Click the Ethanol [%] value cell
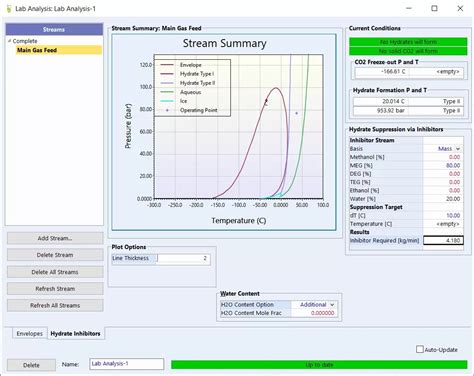Image resolution: width=474 pixels, height=376 pixels. tap(443, 190)
